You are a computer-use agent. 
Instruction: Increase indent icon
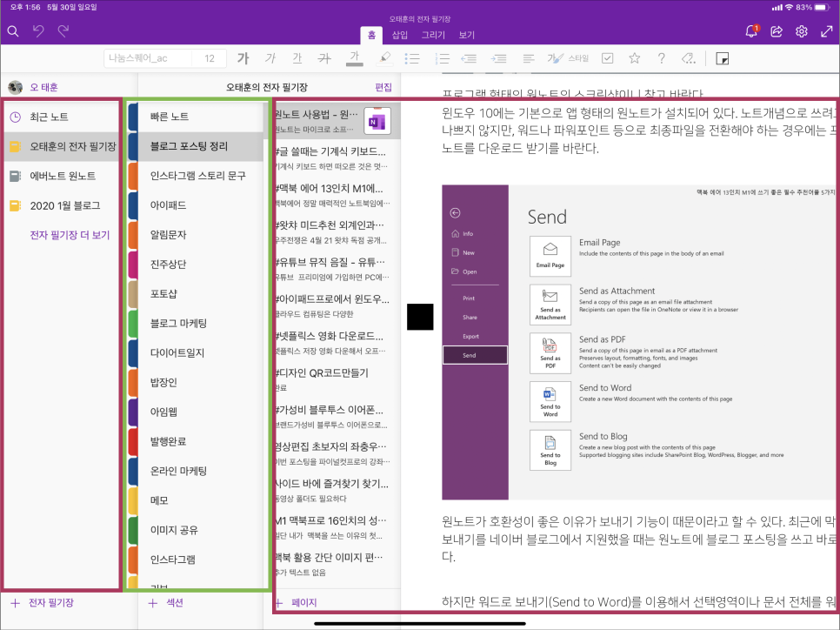(499, 58)
